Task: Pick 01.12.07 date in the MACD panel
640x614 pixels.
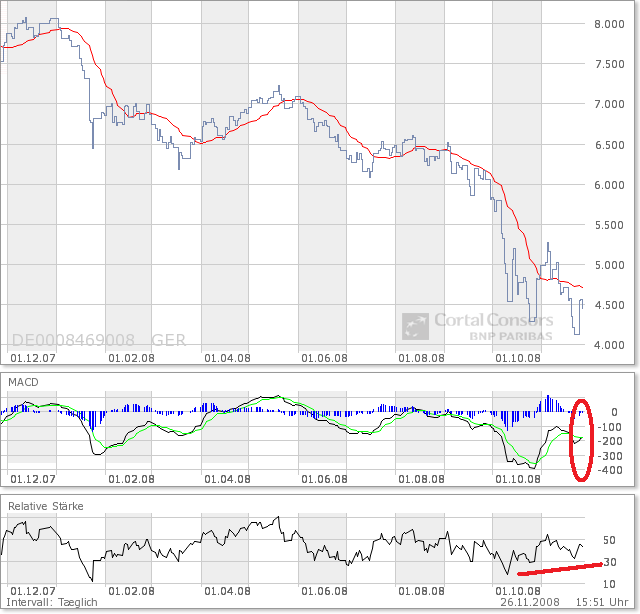Action: (33, 479)
